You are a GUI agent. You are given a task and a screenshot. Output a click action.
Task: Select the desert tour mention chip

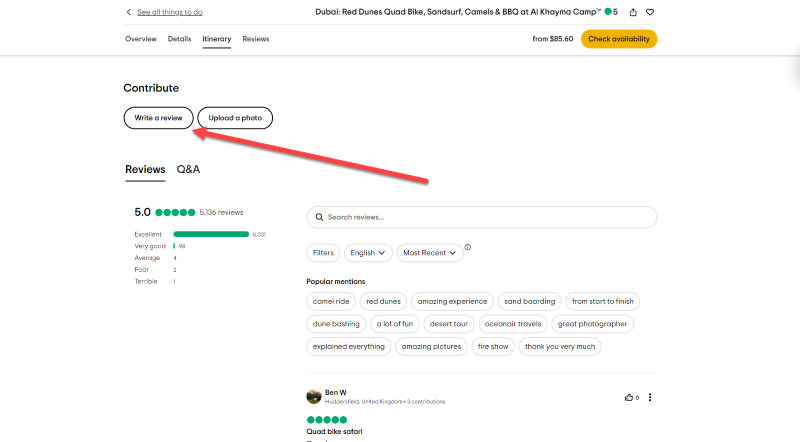[x=449, y=324]
